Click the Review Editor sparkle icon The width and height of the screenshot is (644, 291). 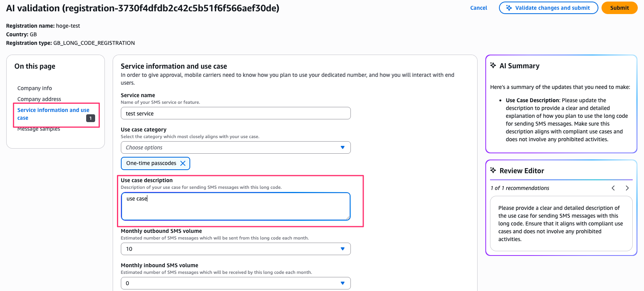point(493,170)
